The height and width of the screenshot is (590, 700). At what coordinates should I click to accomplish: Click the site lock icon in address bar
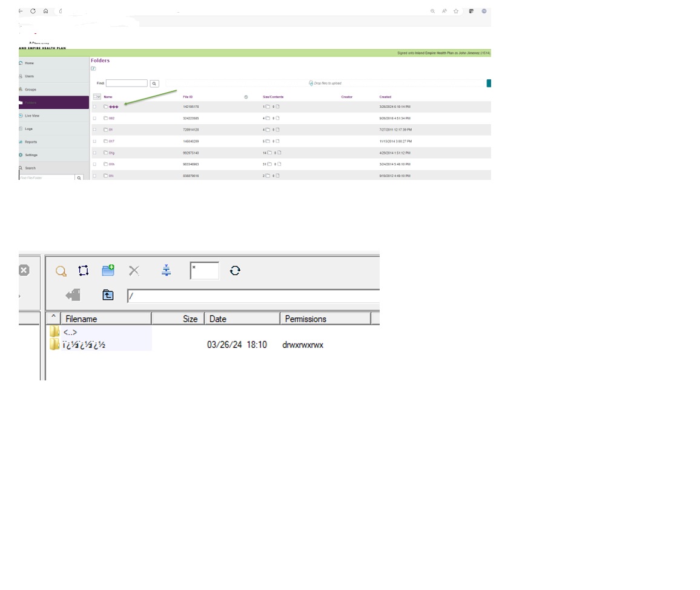tap(61, 11)
